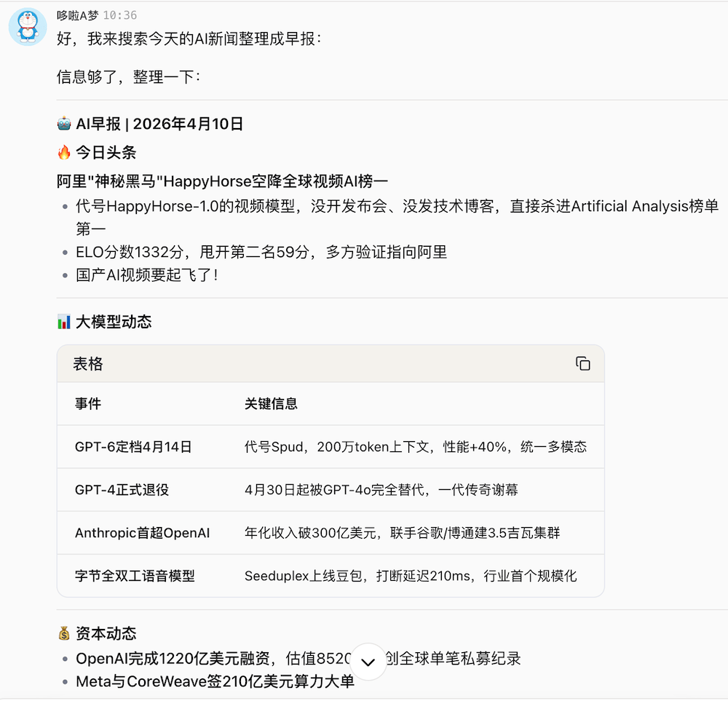Viewport: 728px width, 701px height.
Task: Click the robot emoji in the AI早报 title
Action: click(65, 123)
